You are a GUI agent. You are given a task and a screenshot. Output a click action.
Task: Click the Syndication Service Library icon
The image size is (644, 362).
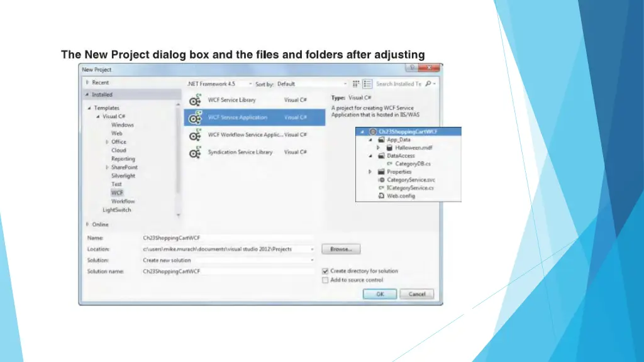(x=195, y=152)
